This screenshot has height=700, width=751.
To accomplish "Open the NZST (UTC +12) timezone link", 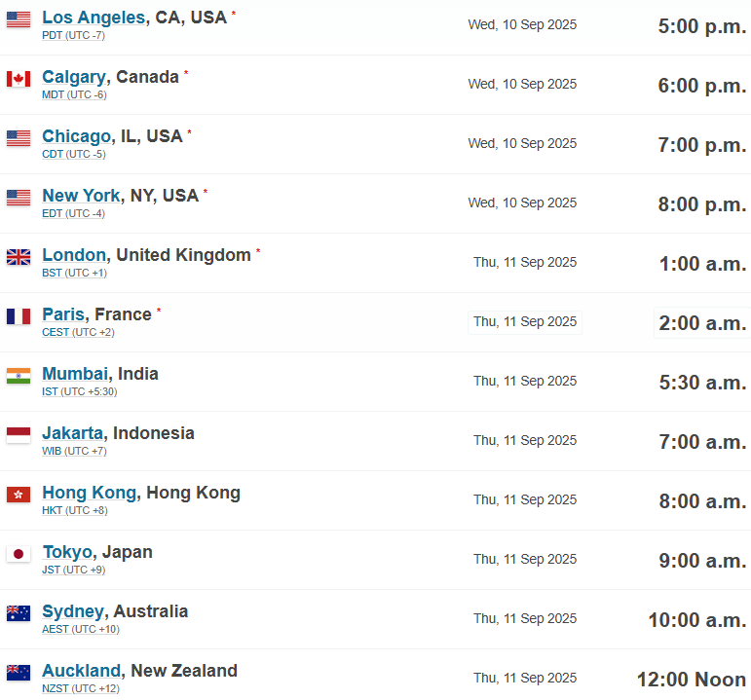I will 81,688.
